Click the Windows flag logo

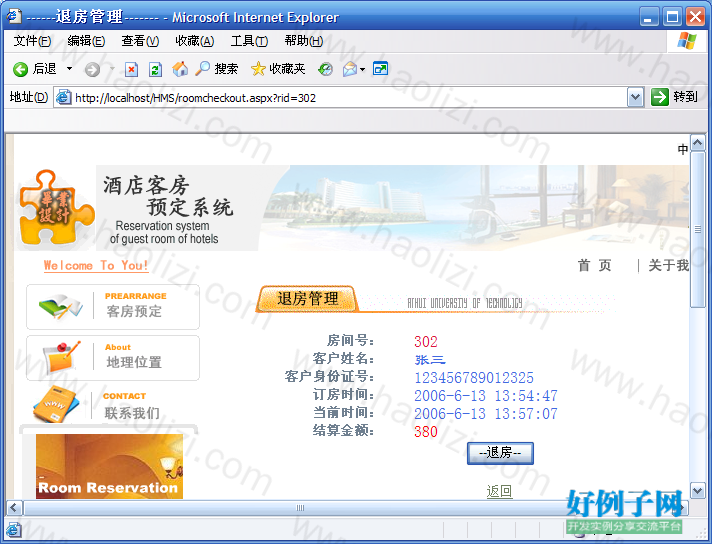click(687, 41)
